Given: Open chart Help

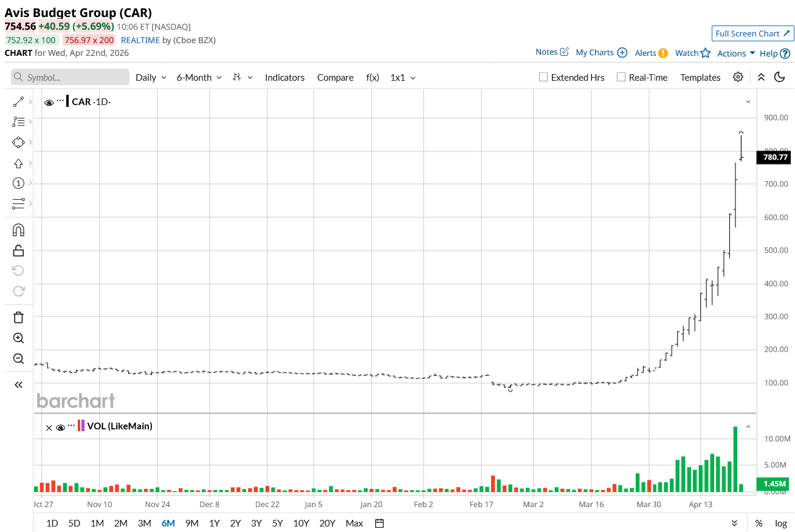Looking at the screenshot, I should [x=775, y=53].
